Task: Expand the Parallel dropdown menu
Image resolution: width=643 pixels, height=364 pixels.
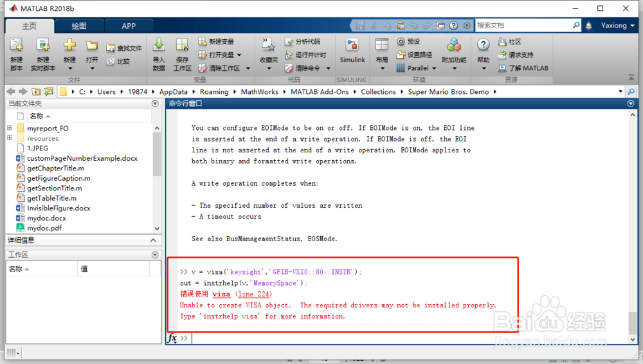Action: tap(434, 68)
